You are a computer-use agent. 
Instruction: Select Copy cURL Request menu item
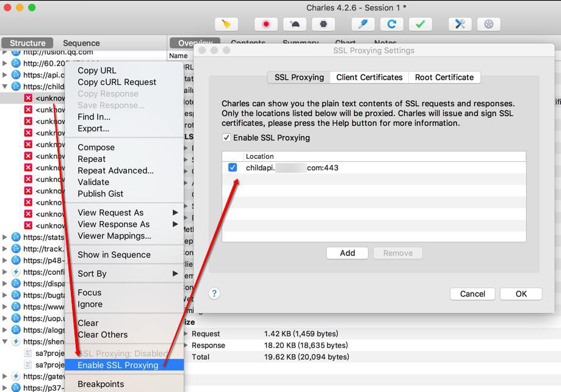pyautogui.click(x=125, y=82)
